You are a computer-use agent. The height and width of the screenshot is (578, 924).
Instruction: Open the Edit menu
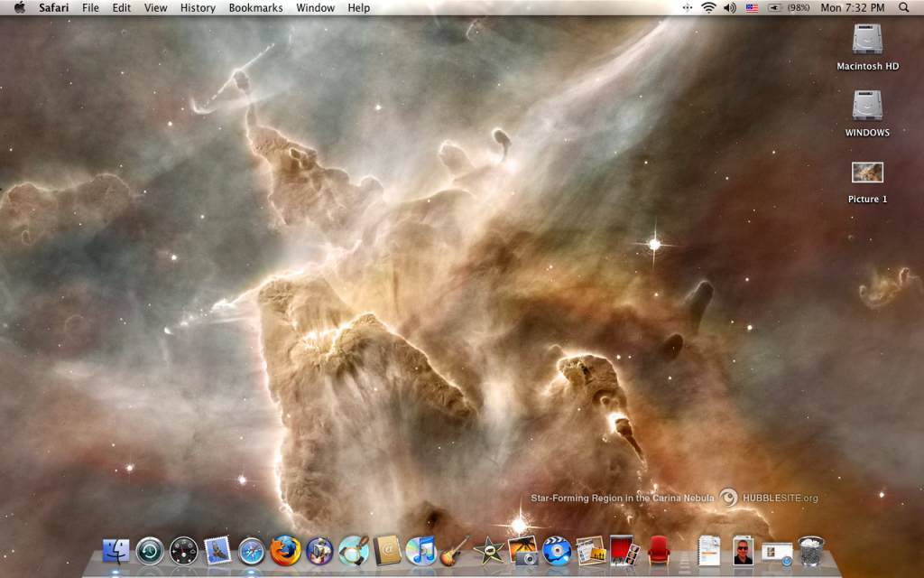(x=122, y=7)
